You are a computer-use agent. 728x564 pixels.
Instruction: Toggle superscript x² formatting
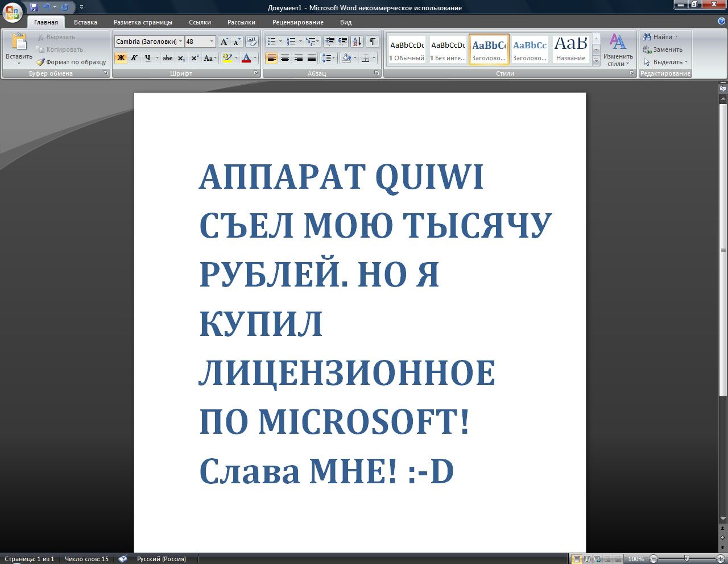point(195,58)
